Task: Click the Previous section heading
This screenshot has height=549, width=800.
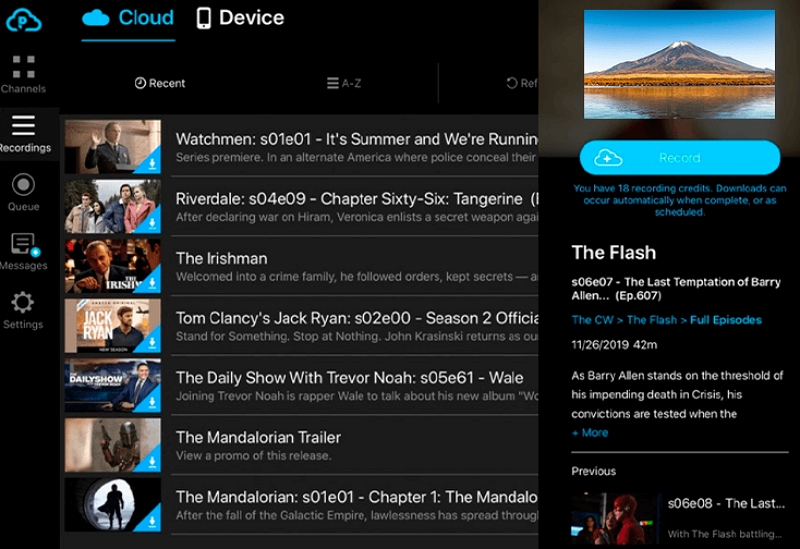Action: tap(593, 471)
